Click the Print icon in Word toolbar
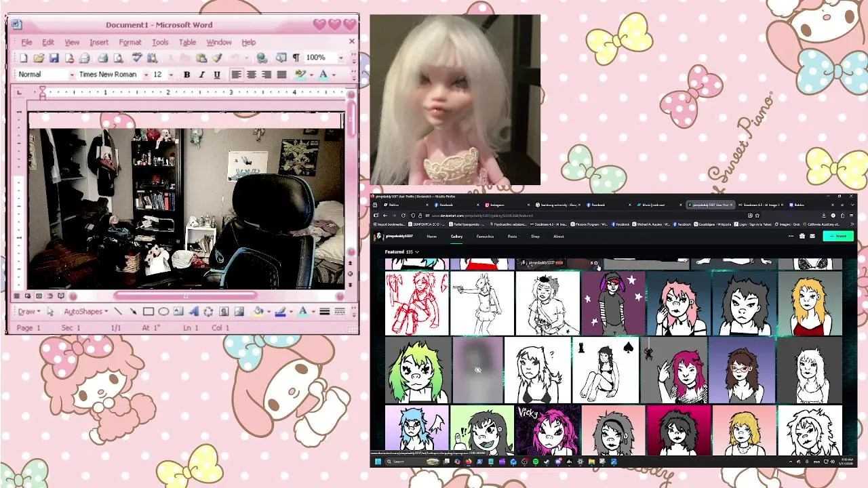The height and width of the screenshot is (488, 868). click(103, 58)
